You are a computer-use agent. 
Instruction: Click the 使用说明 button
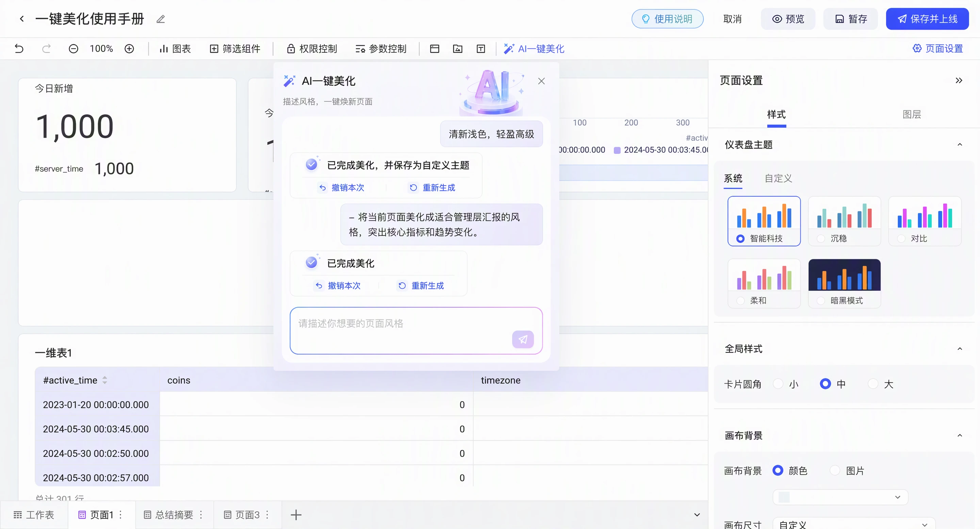(667, 19)
